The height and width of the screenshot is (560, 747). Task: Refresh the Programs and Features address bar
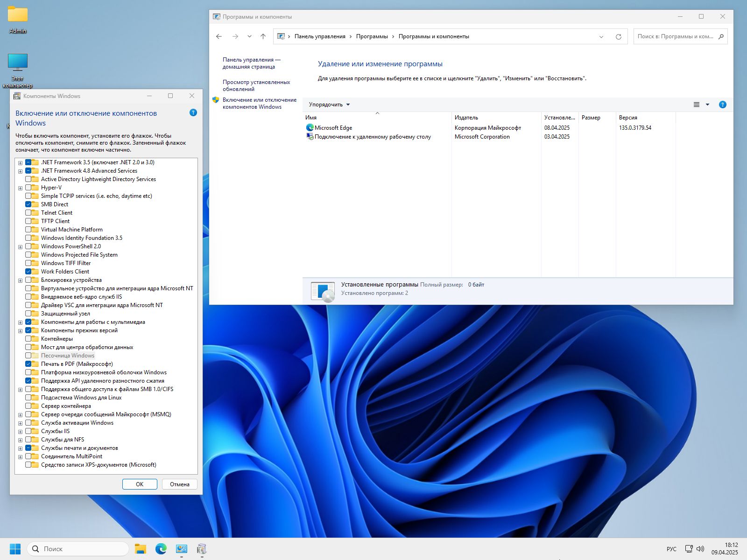coord(619,36)
